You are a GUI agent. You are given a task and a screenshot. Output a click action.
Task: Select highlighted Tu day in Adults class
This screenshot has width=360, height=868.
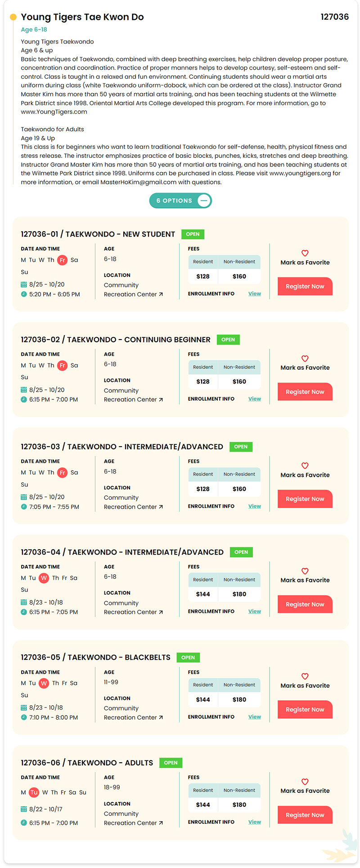coord(34,792)
